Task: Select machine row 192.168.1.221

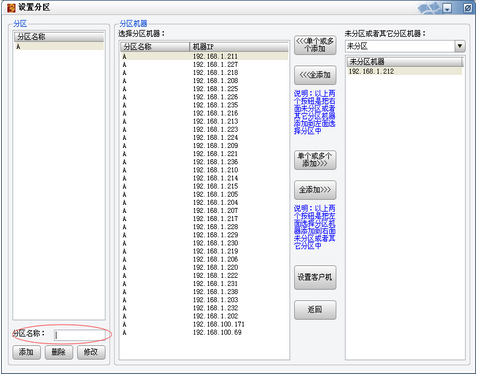Action: pos(204,154)
